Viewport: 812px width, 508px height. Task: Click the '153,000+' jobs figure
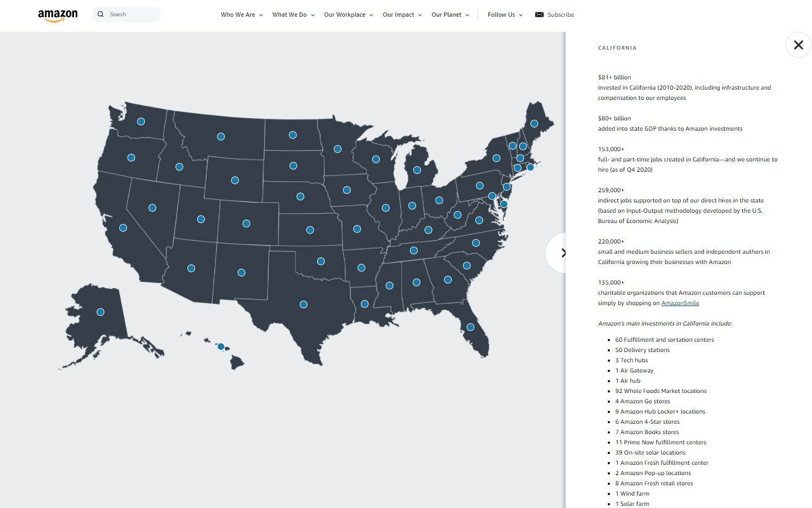pyautogui.click(x=611, y=149)
